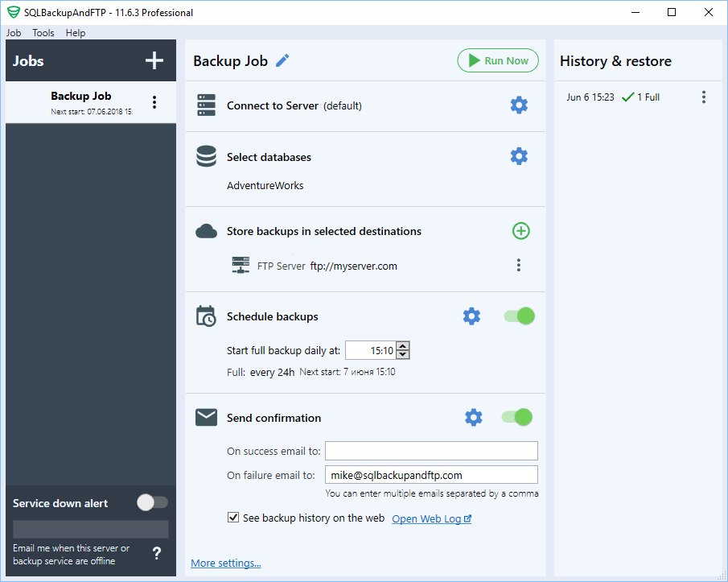Toggle the Schedule backups switch
Image resolution: width=728 pixels, height=582 pixels.
(x=519, y=316)
